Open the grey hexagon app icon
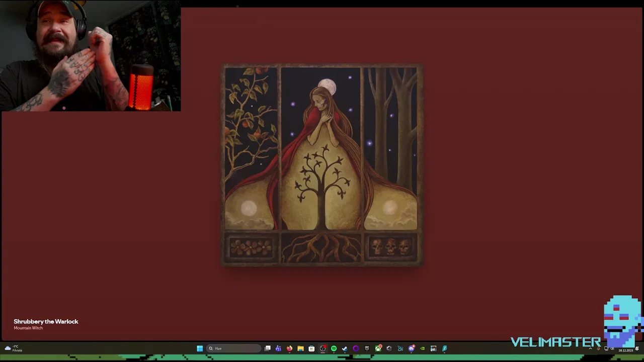The width and height of the screenshot is (644, 362). (389, 348)
